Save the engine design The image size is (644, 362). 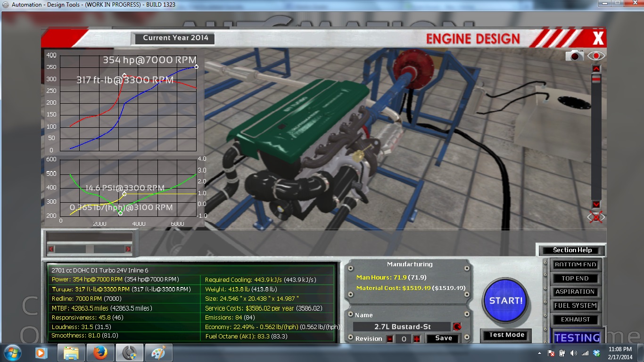pos(444,338)
